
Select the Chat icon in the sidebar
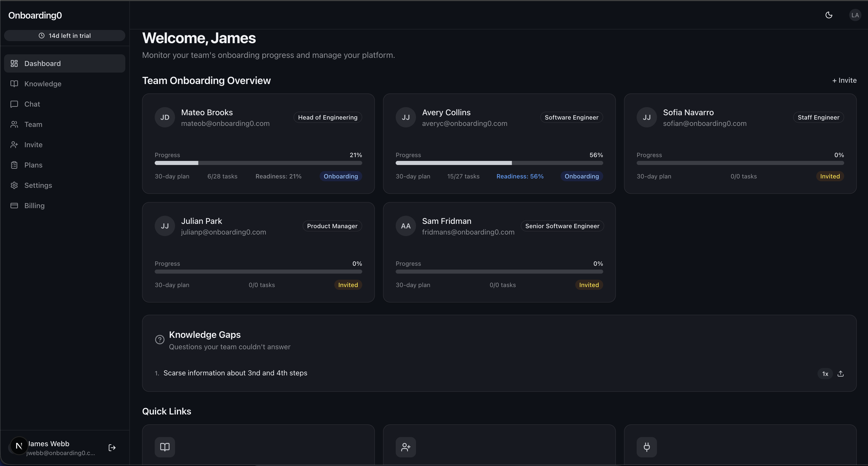(x=14, y=104)
